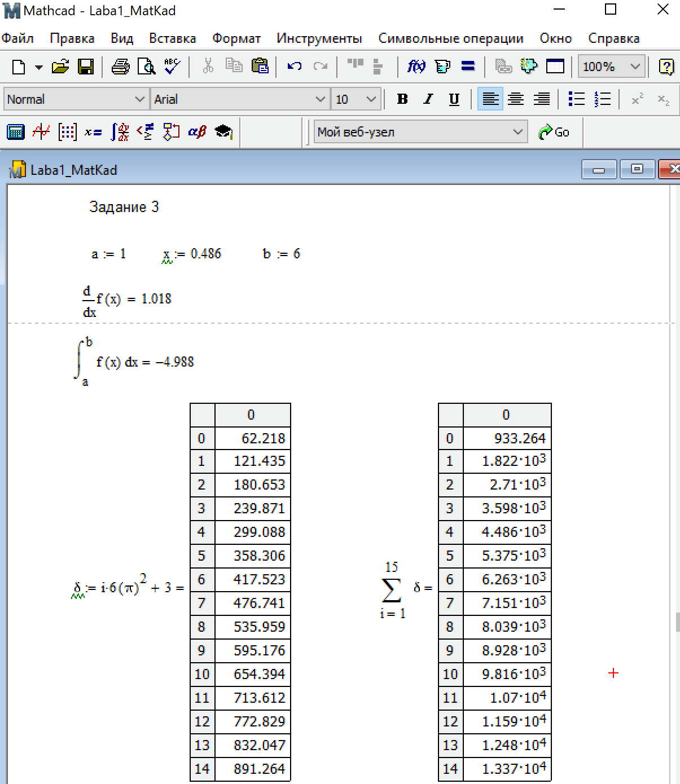Open the Help question mark icon
This screenshot has height=784, width=680.
(666, 67)
